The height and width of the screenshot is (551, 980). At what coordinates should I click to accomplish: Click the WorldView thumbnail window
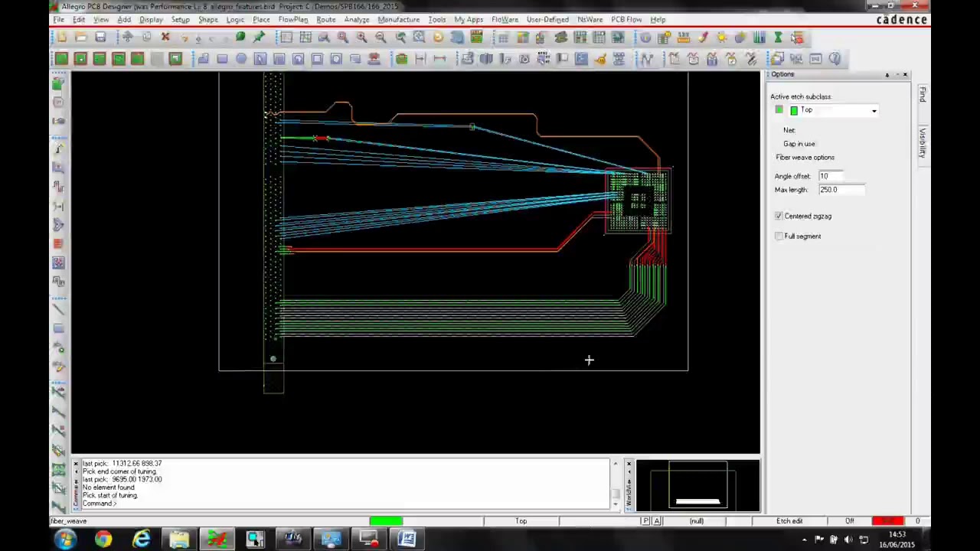pyautogui.click(x=697, y=485)
